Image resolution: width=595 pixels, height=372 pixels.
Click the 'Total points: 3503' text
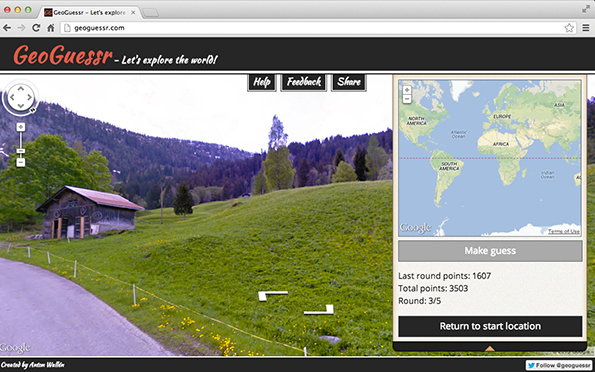(x=433, y=288)
